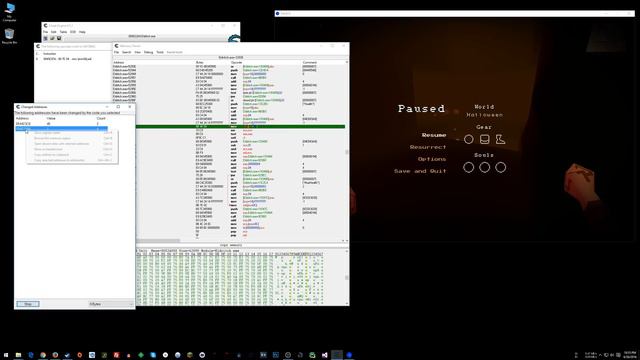Choose the first context menu entry, Show register states
640x360 pixels.
73,133
